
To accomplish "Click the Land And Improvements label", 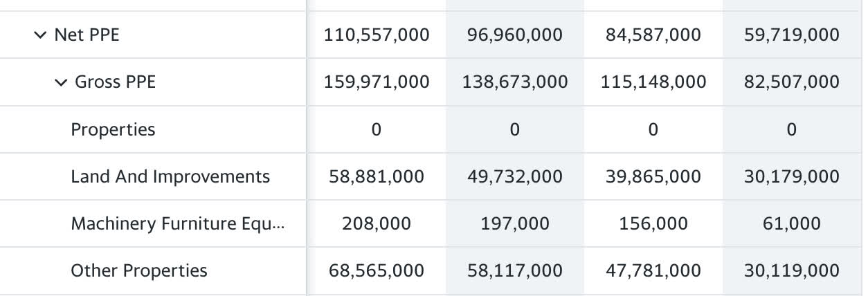I will (x=170, y=176).
